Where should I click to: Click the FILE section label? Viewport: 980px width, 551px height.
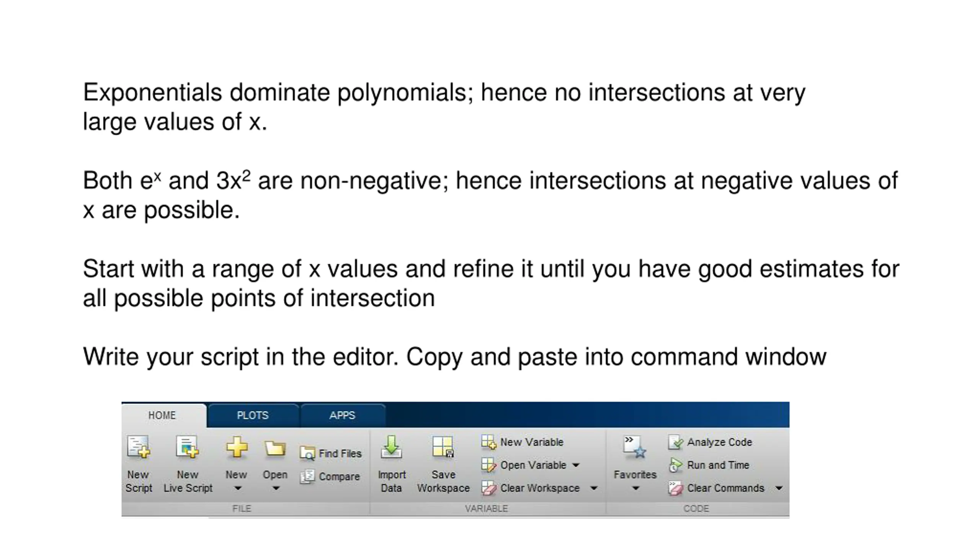242,509
